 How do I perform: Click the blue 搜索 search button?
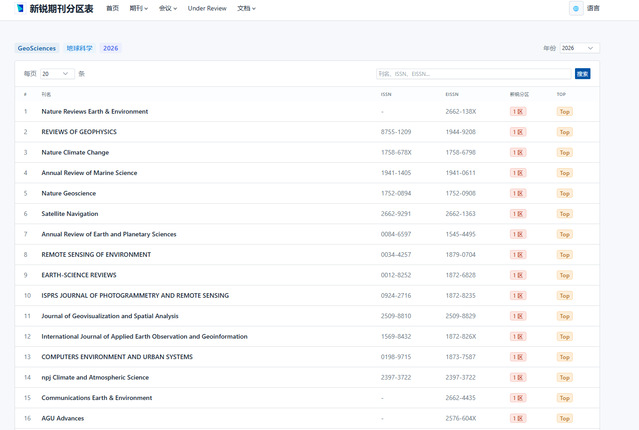[583, 74]
